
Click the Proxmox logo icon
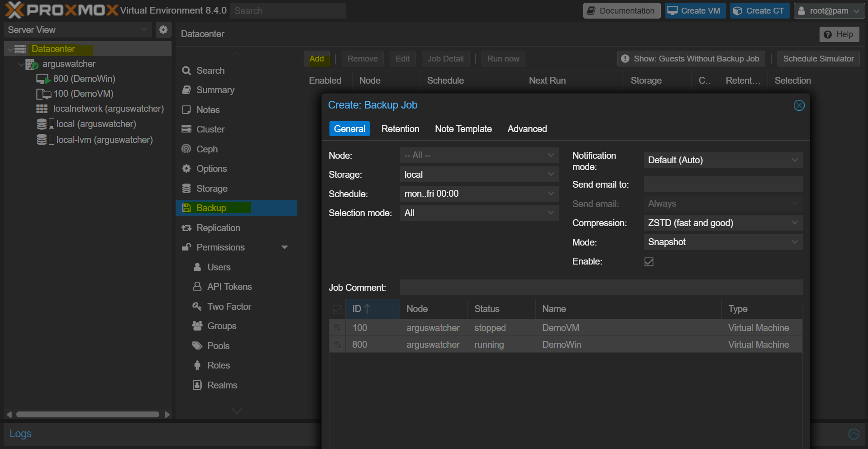(x=14, y=10)
